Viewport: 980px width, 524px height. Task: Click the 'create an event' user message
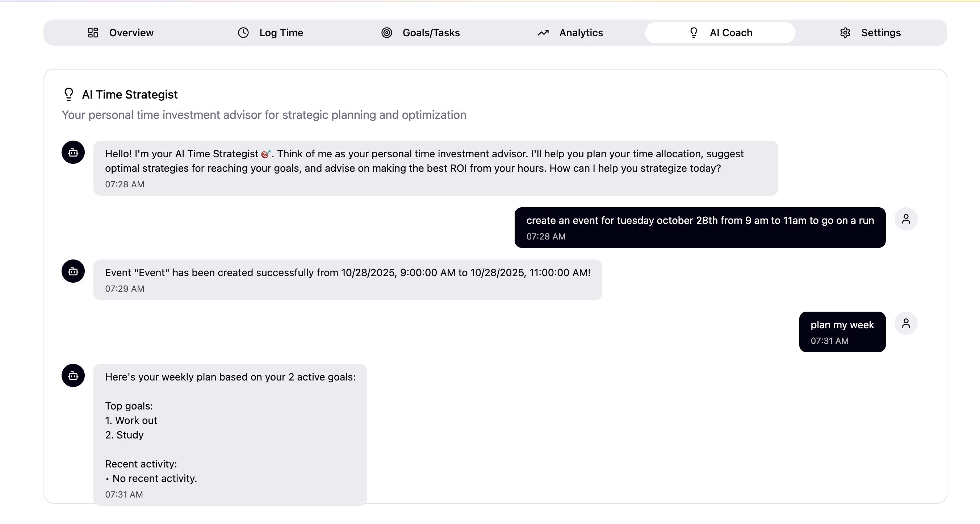point(700,228)
